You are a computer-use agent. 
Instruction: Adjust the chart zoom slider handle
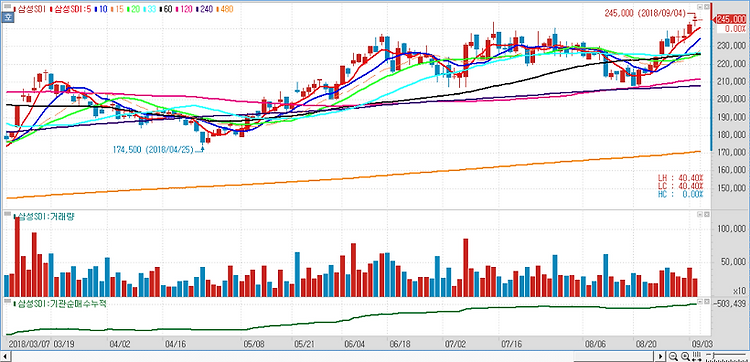tap(714, 355)
